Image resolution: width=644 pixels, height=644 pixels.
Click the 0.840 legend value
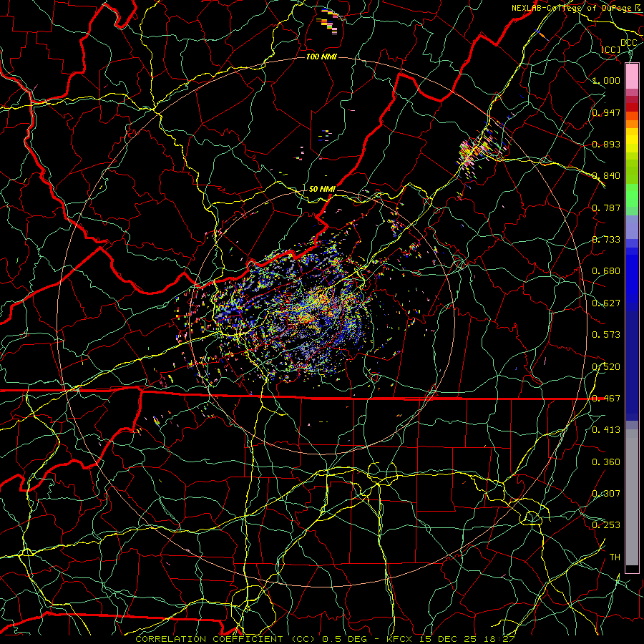(606, 176)
